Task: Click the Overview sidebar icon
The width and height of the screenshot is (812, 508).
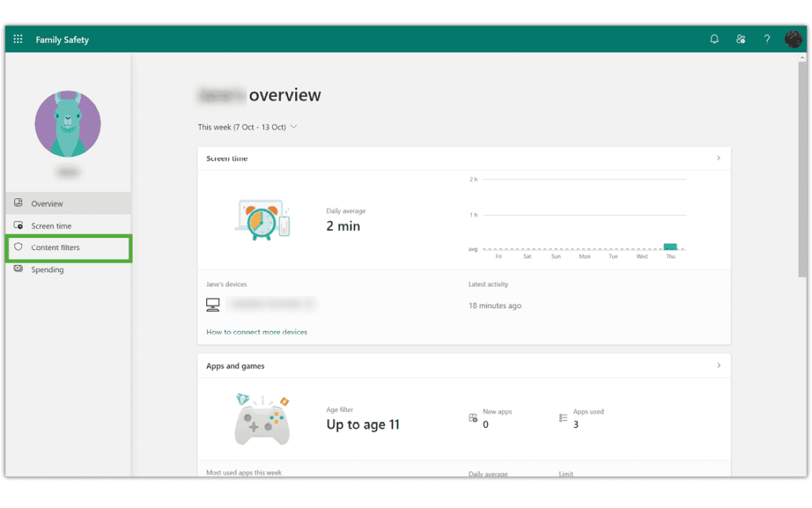Action: point(19,203)
